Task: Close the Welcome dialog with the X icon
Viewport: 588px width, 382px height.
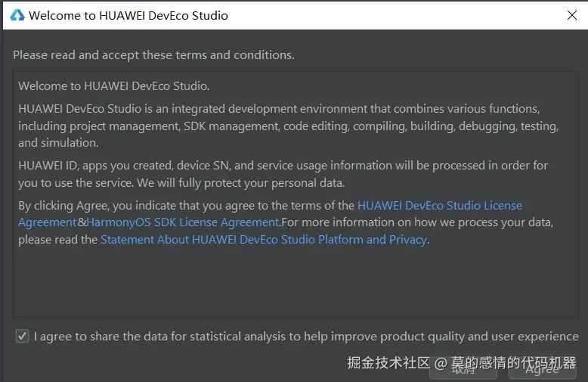Action: tap(572, 15)
